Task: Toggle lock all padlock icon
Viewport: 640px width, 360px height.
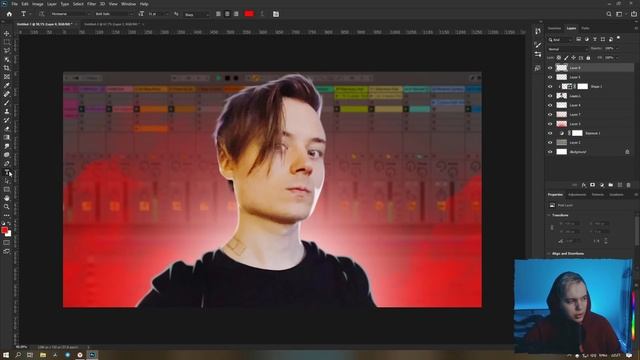Action: click(588, 58)
